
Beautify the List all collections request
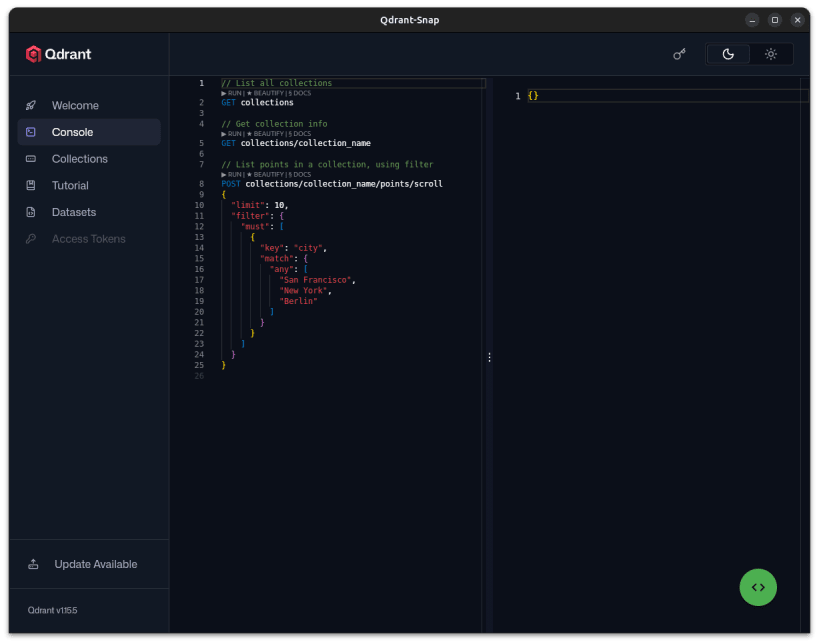(265, 93)
